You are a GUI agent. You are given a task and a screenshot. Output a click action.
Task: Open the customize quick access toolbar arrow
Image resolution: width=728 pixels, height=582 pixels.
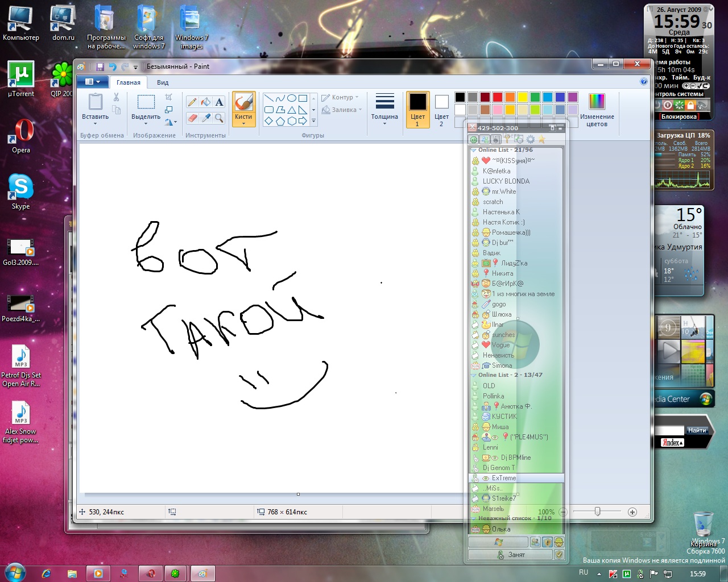click(136, 67)
